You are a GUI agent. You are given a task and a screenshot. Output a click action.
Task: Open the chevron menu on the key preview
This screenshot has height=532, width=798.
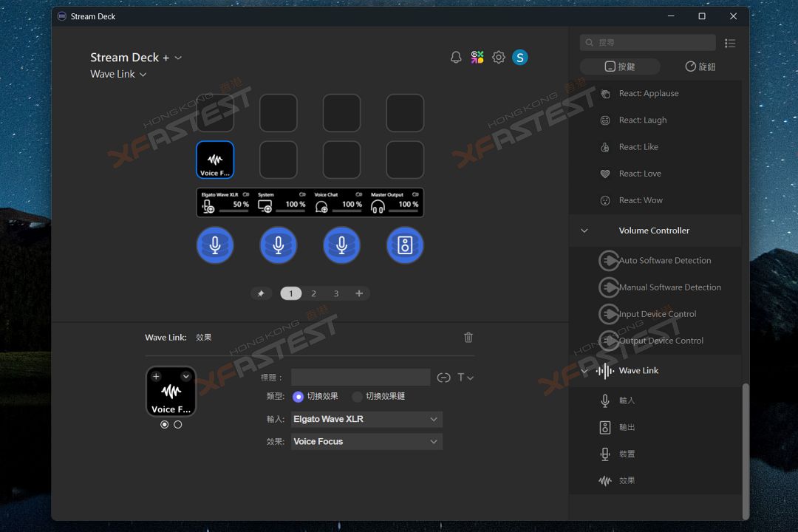coord(185,376)
